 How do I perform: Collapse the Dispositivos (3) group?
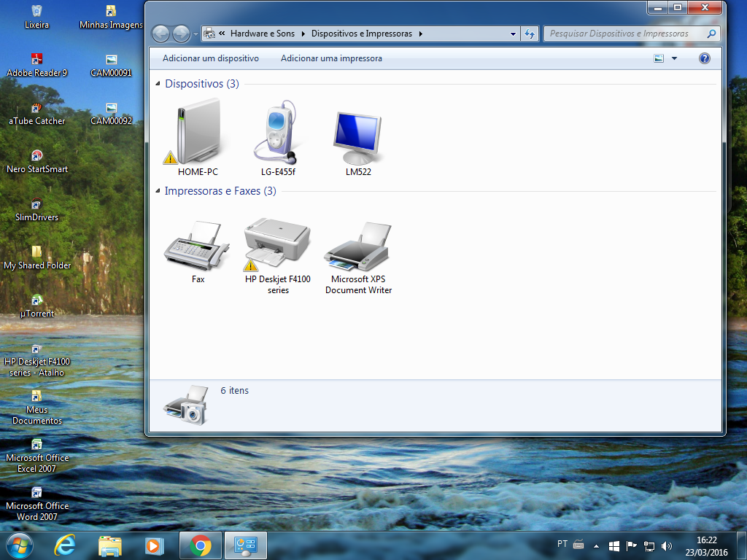(x=158, y=84)
